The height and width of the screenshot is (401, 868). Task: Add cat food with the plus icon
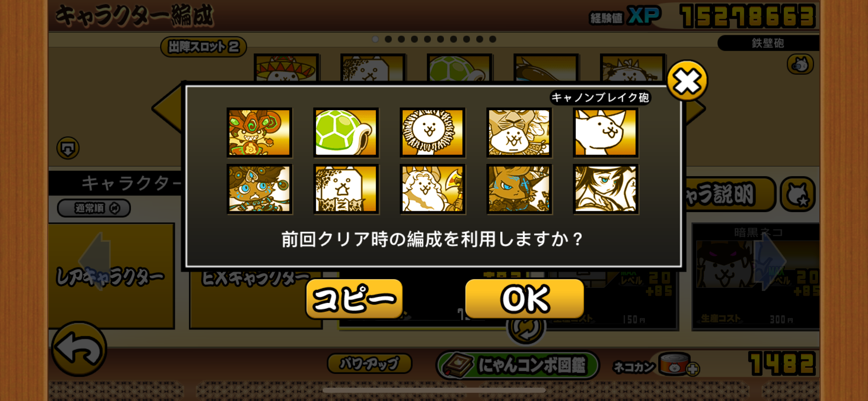pyautogui.click(x=693, y=369)
